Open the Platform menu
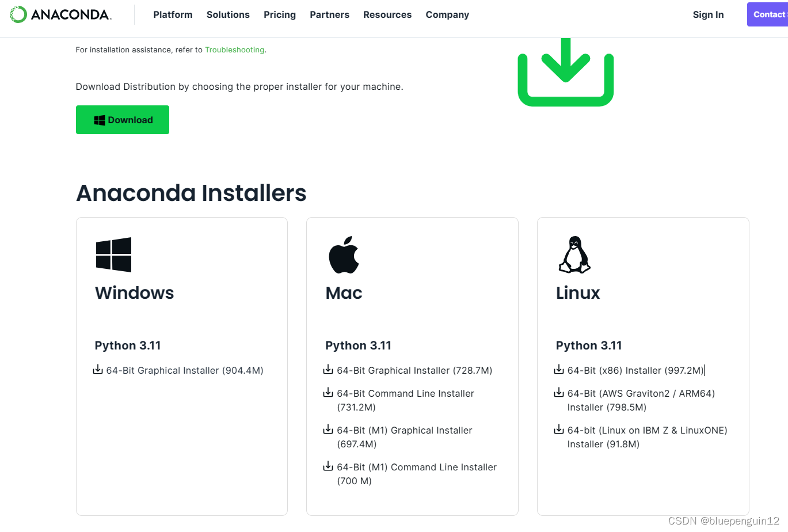This screenshot has width=788, height=532. 173,14
